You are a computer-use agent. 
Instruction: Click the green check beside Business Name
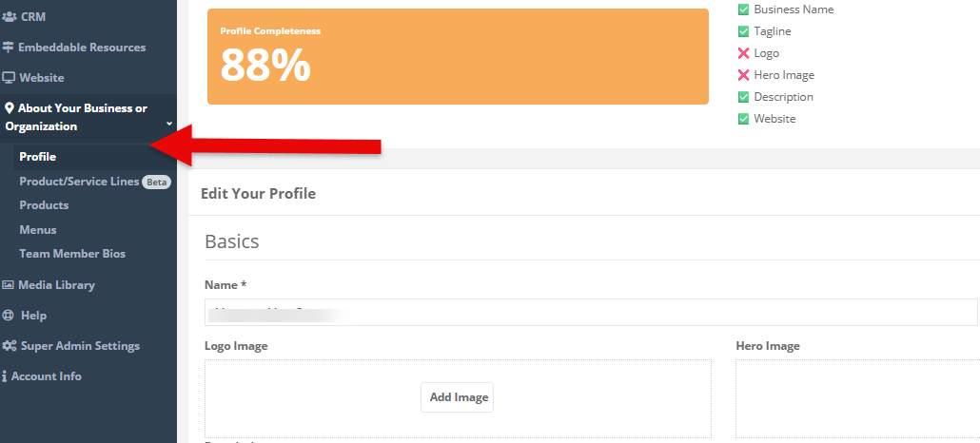coord(743,10)
